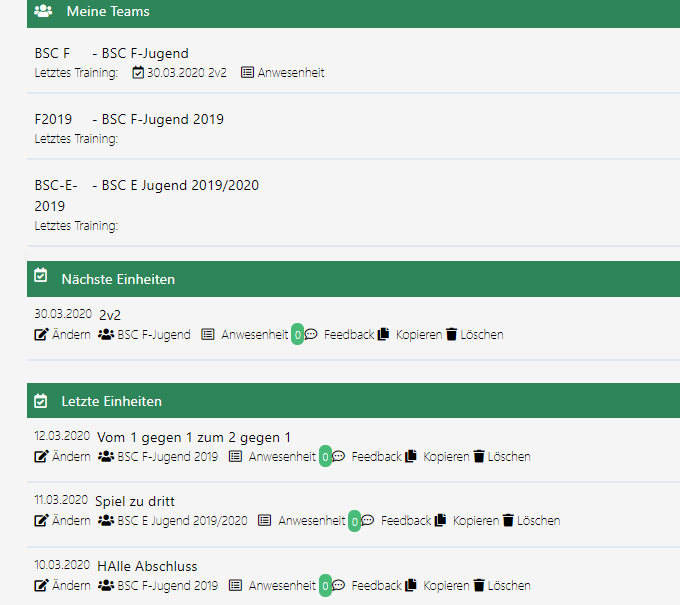Screen dimensions: 680x605
Task: Open Anwesenheit for the BSC F team's last training
Action: (x=290, y=73)
